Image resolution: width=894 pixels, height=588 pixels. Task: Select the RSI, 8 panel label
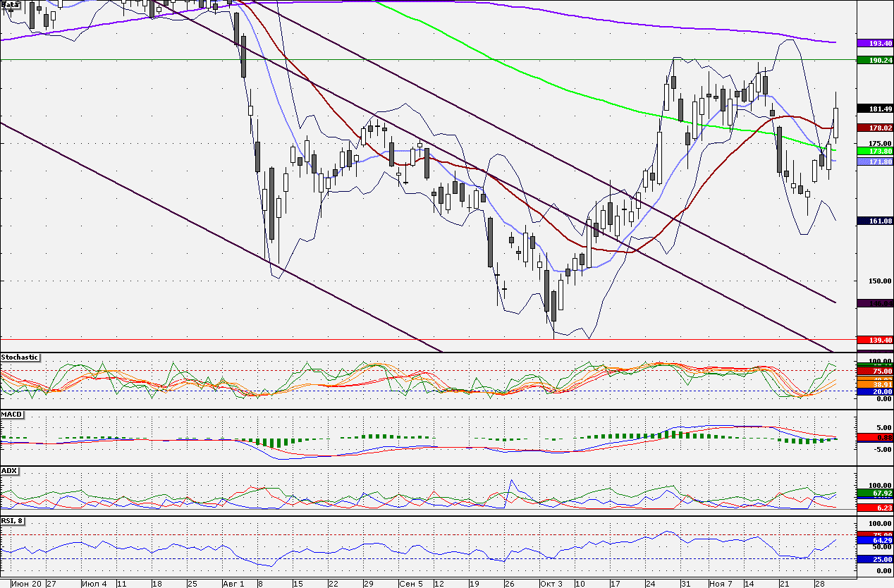tap(12, 521)
